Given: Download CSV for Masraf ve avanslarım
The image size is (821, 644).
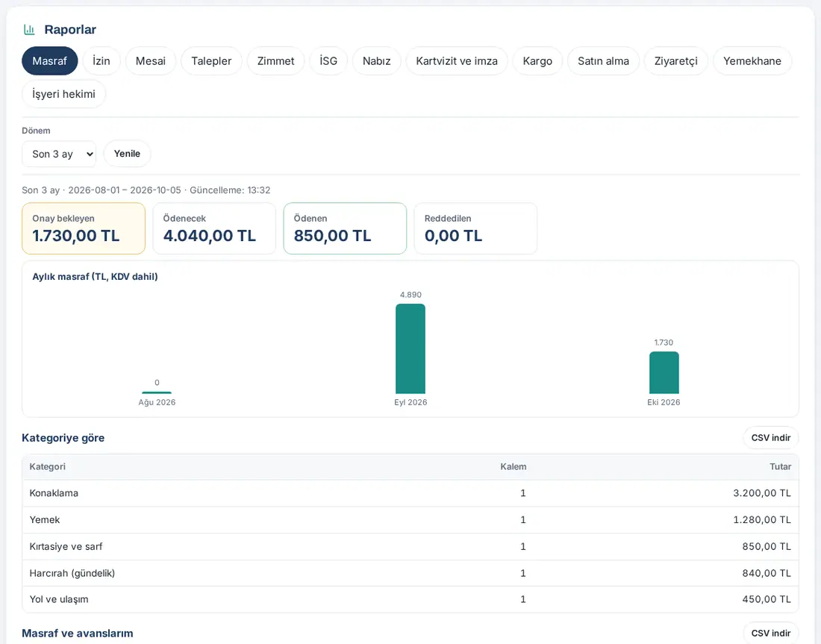Looking at the screenshot, I should (771, 633).
